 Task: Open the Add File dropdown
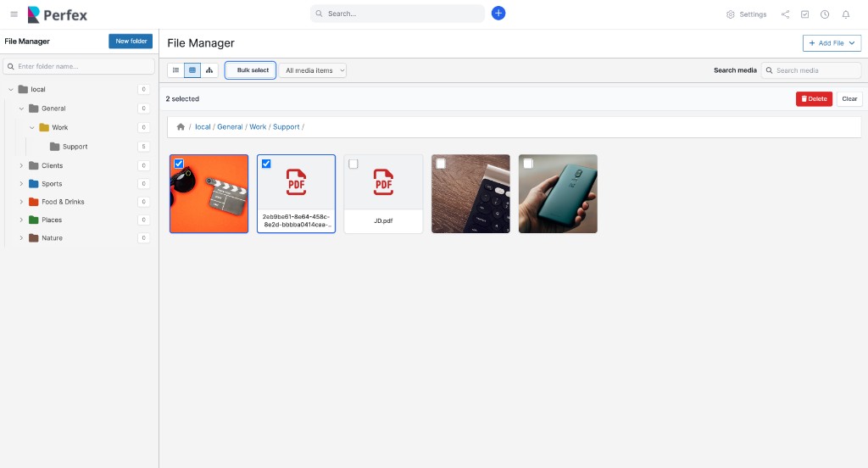(x=832, y=43)
